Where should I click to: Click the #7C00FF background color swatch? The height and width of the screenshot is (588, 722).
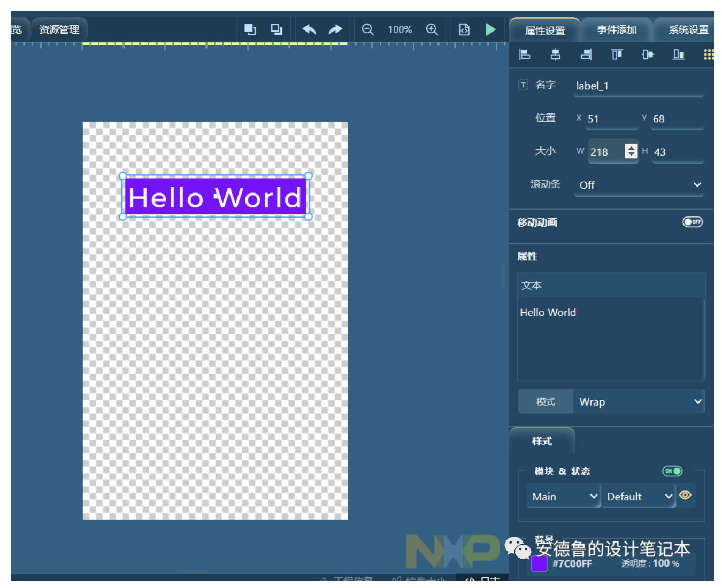click(x=539, y=563)
